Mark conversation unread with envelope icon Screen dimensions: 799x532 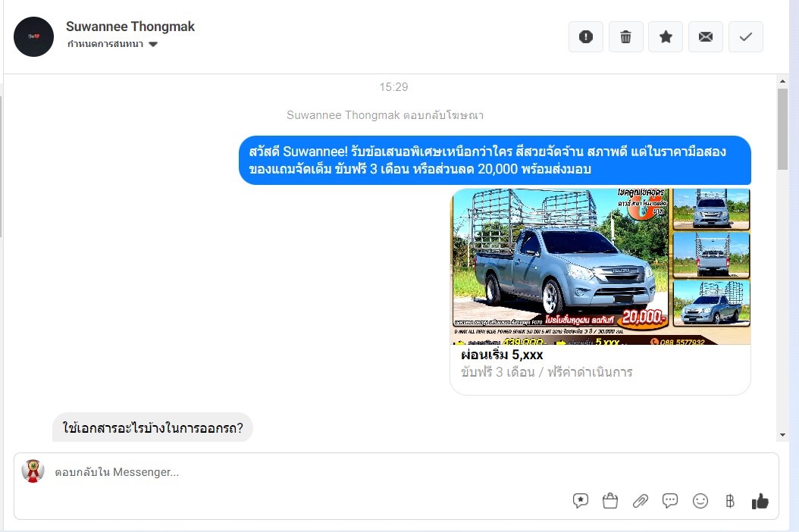(706, 36)
